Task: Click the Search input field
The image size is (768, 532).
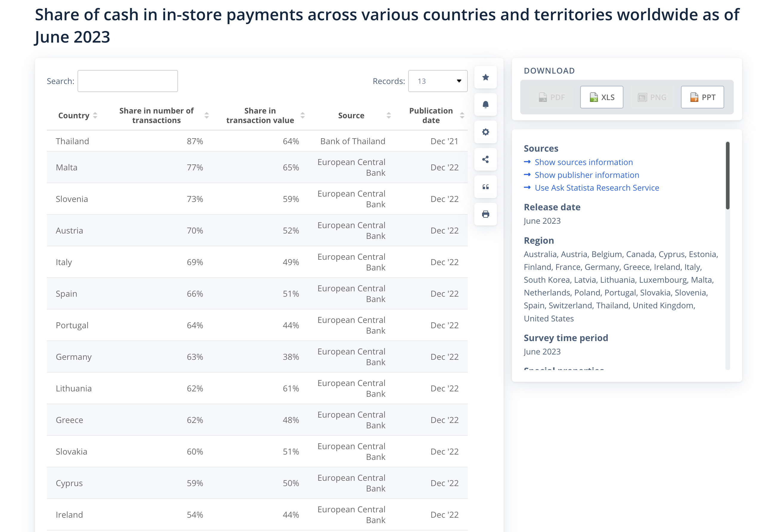Action: pos(127,81)
